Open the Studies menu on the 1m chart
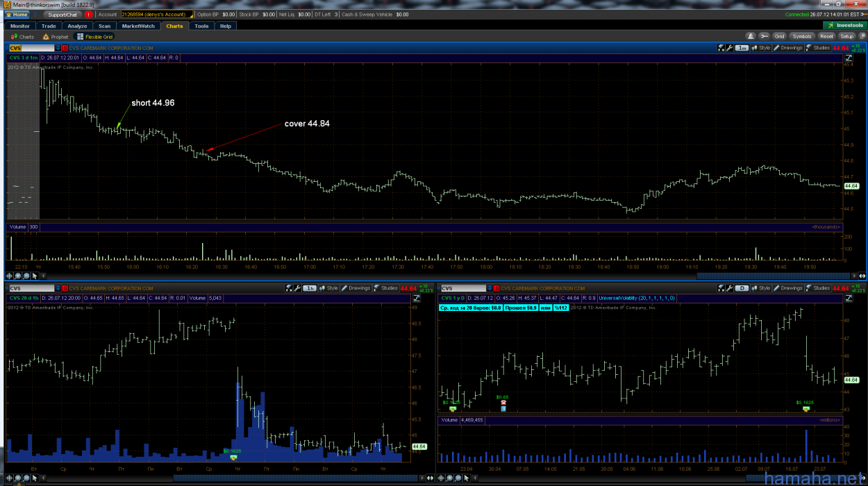This screenshot has width=868, height=486. pos(818,48)
